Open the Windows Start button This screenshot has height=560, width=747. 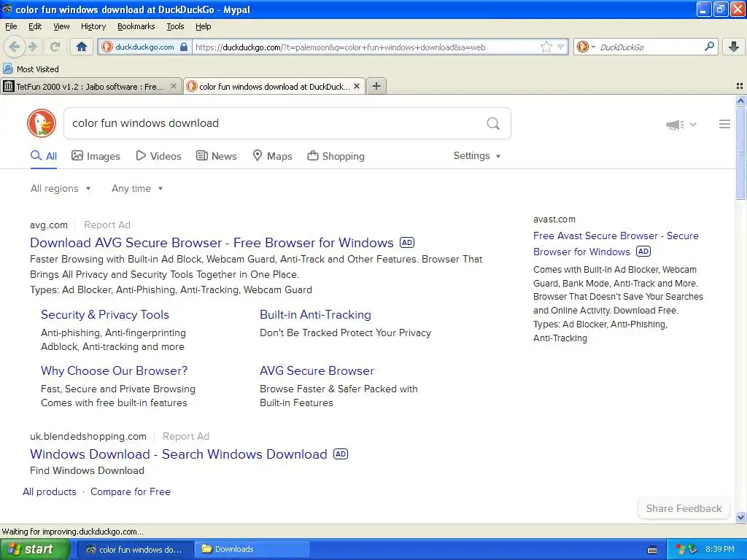[x=34, y=550]
